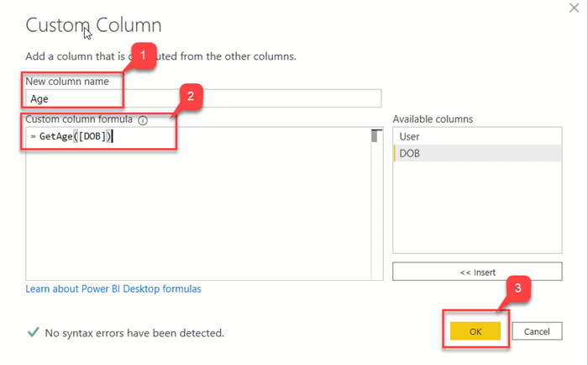
Task: Open Learn about Power BI Desktop formulas link
Action: [x=113, y=288]
